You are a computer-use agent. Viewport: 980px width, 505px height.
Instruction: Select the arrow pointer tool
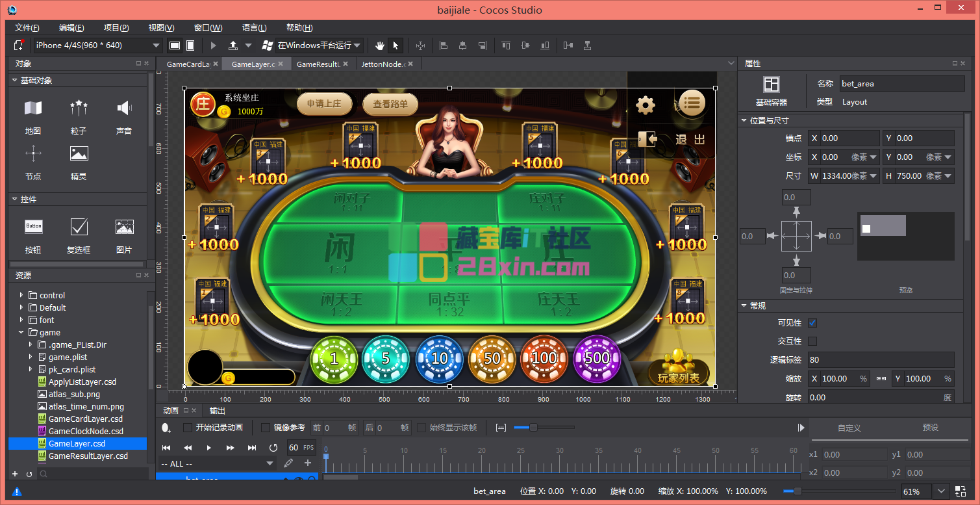(x=396, y=45)
